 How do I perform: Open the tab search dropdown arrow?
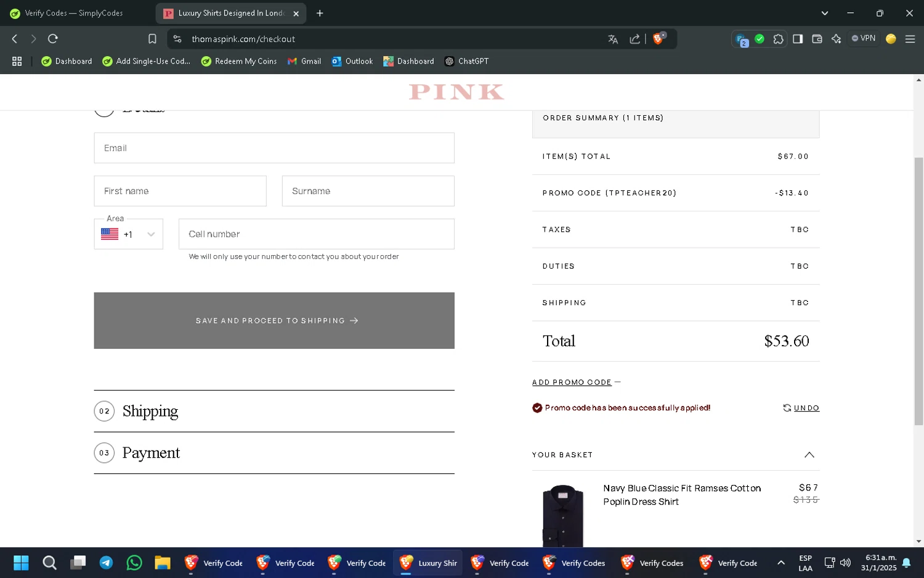(x=825, y=13)
